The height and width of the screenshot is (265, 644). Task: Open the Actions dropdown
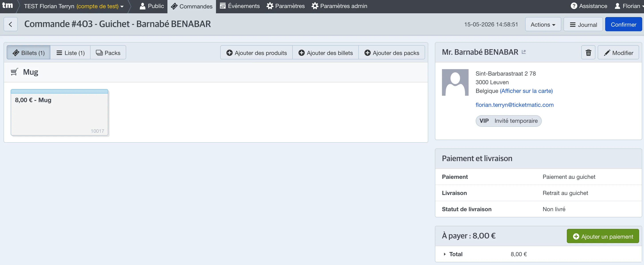[543, 24]
